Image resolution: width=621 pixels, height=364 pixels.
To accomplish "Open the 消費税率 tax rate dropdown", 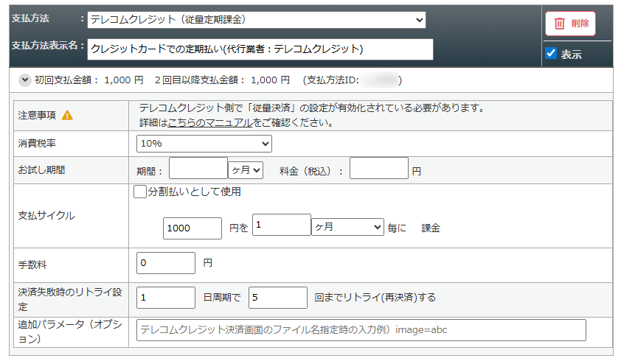I will coord(204,144).
